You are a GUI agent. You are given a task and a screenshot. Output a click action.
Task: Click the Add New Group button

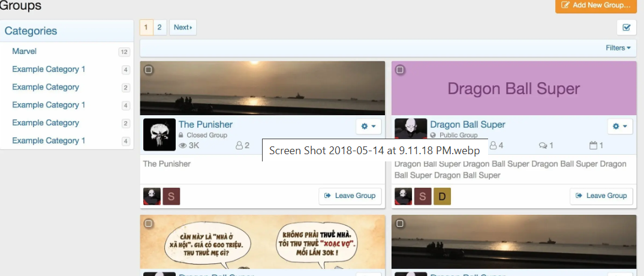coord(595,5)
